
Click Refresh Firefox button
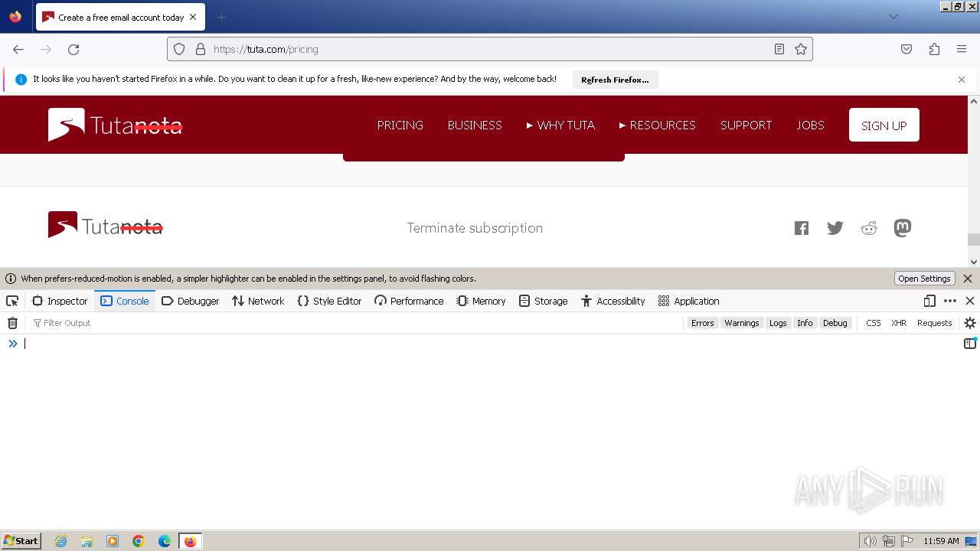pyautogui.click(x=615, y=80)
